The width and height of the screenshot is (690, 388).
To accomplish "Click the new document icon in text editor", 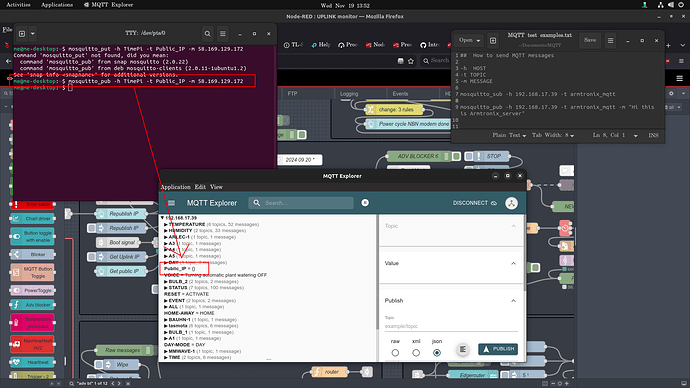I will click(493, 40).
